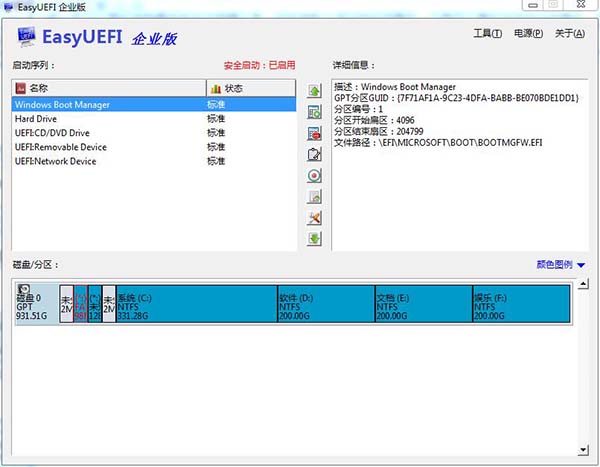Image resolution: width=600 pixels, height=467 pixels.
Task: Select the 系统 (C:) NTFS partition
Action: pyautogui.click(x=197, y=304)
